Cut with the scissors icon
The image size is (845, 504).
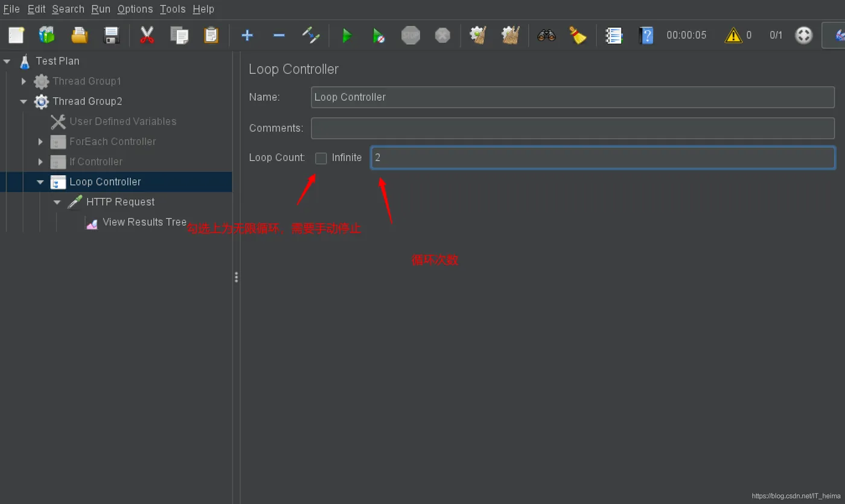coord(147,35)
